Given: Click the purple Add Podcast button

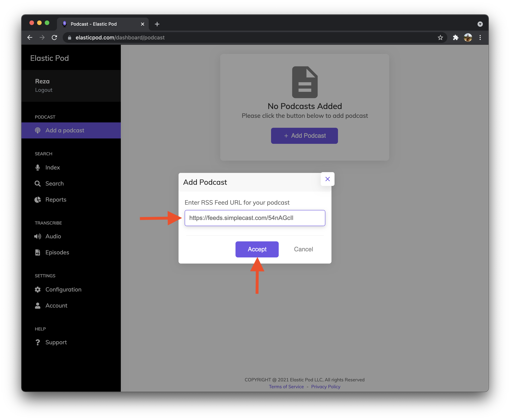Looking at the screenshot, I should [304, 136].
